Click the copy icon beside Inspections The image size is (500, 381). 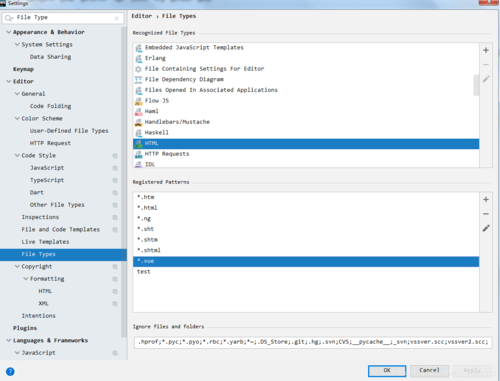coord(115,217)
